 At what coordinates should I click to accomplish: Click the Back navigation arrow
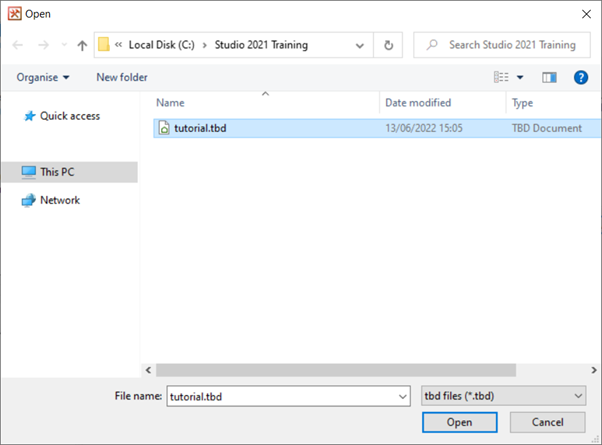click(18, 45)
